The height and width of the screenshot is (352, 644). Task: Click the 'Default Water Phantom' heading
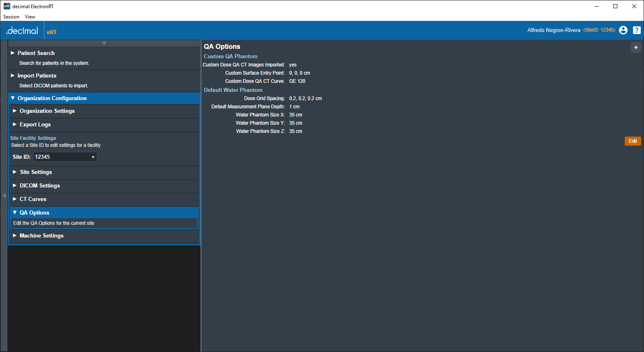(x=233, y=90)
